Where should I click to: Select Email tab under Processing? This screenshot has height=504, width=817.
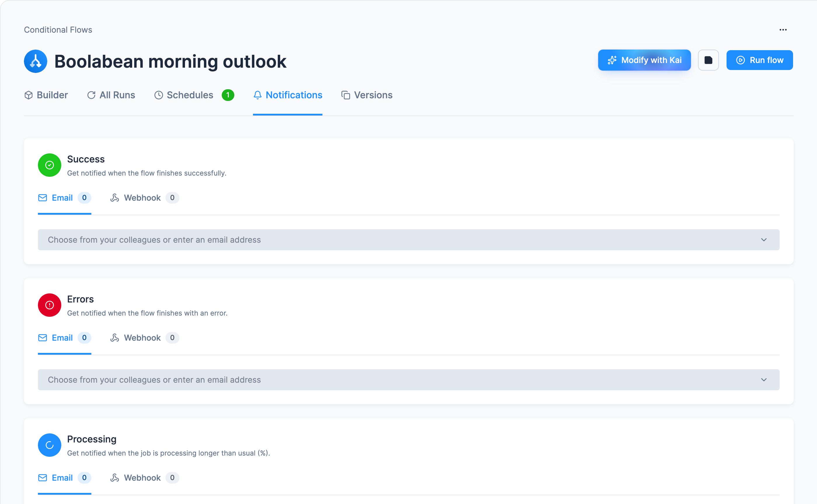pyautogui.click(x=65, y=478)
